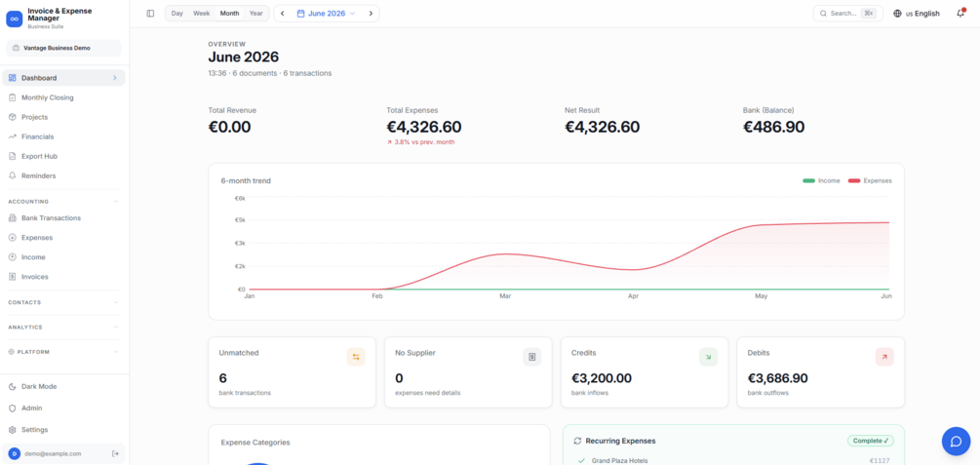The width and height of the screenshot is (980, 465).
Task: Click the logout icon beside demo@example.com
Action: coord(115,453)
